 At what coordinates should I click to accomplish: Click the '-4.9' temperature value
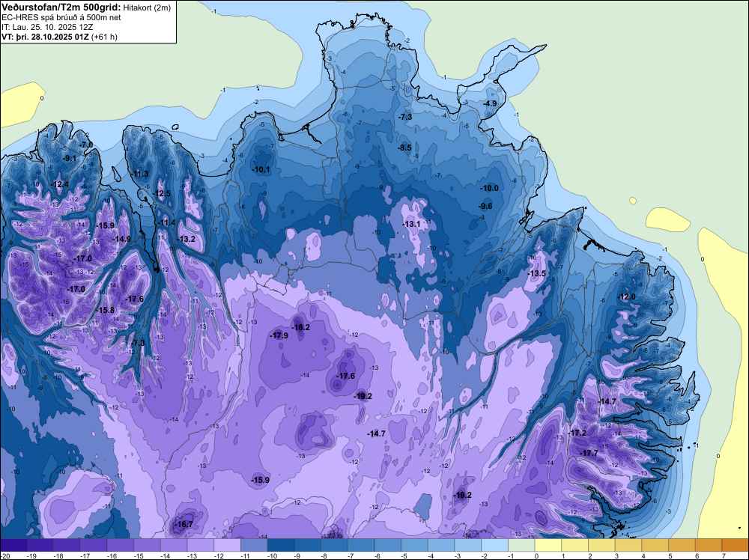(490, 103)
